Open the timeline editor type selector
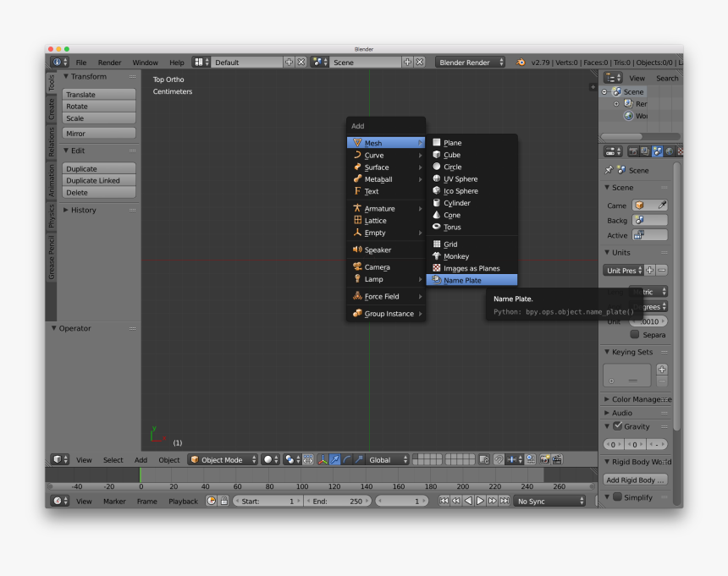Viewport: 728px width, 576px height. (60, 501)
